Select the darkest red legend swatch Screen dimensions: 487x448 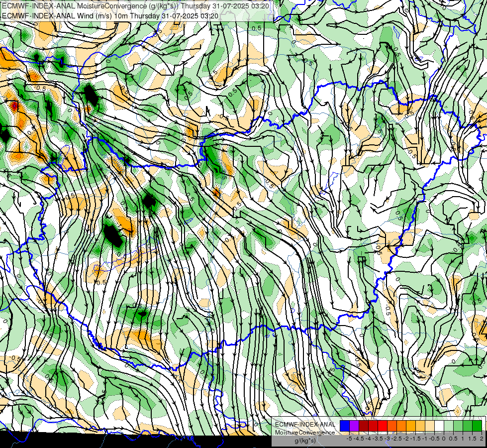pyautogui.click(x=364, y=426)
